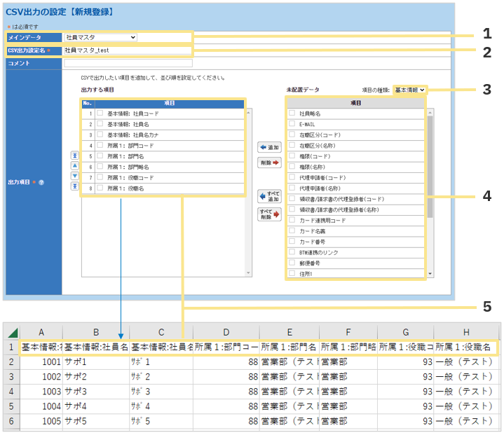Select the 所属1: 役職名 checkbox
Viewport: 504px width, 435px height.
(x=100, y=188)
